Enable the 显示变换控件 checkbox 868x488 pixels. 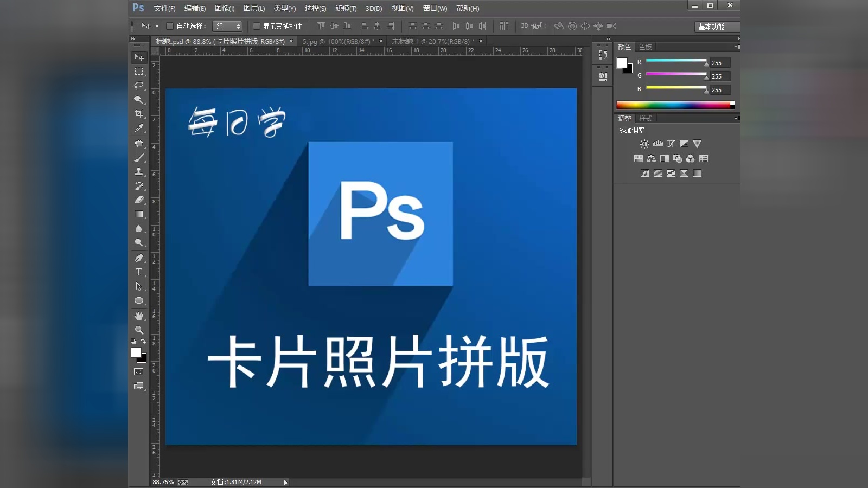point(257,26)
